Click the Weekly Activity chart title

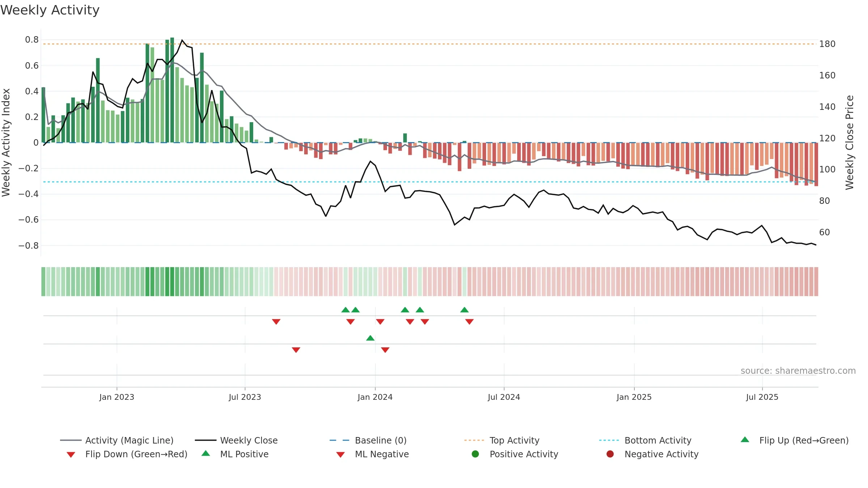(x=50, y=10)
